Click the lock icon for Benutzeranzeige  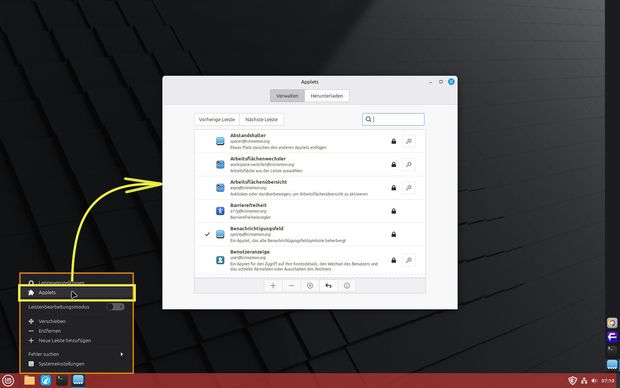pyautogui.click(x=393, y=260)
